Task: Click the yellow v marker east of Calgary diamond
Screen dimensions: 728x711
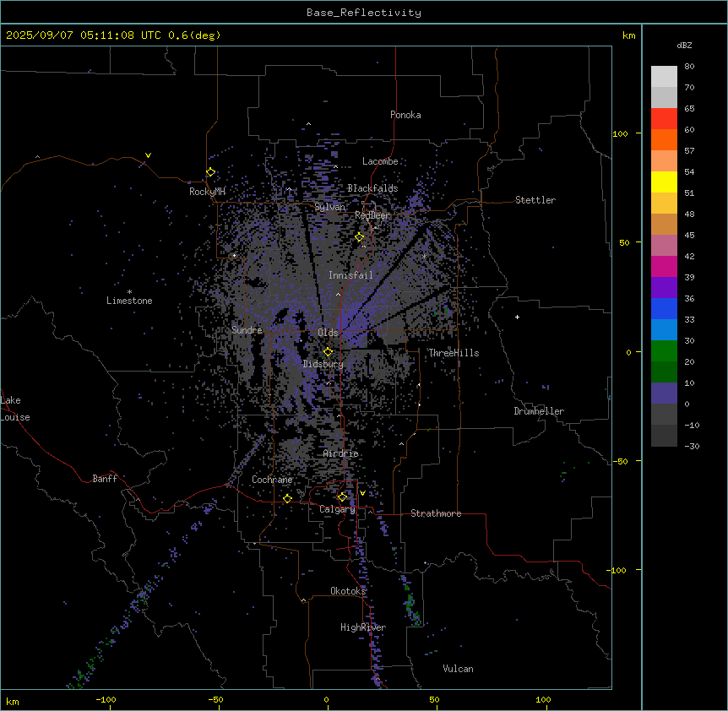Action: [x=362, y=493]
